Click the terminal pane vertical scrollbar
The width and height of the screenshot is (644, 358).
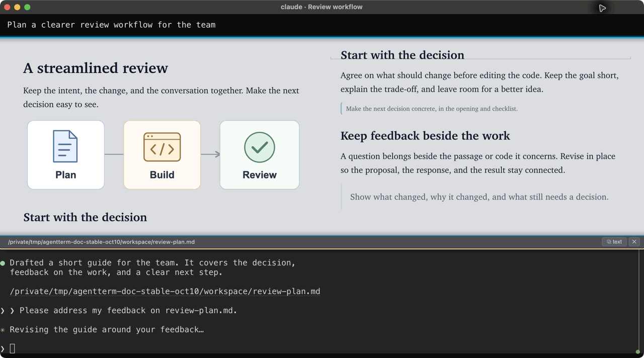(639, 301)
